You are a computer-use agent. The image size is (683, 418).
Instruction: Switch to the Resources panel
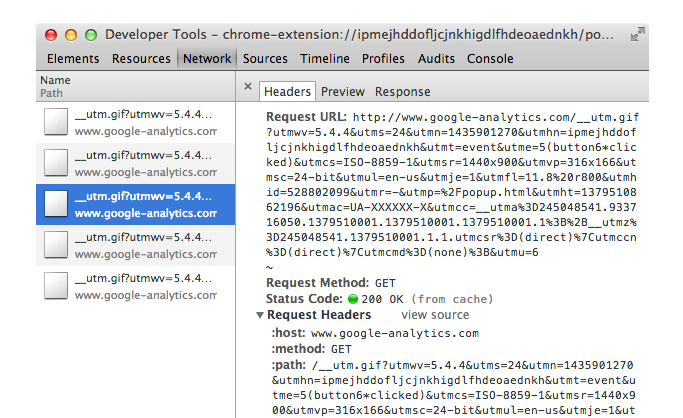pos(141,59)
